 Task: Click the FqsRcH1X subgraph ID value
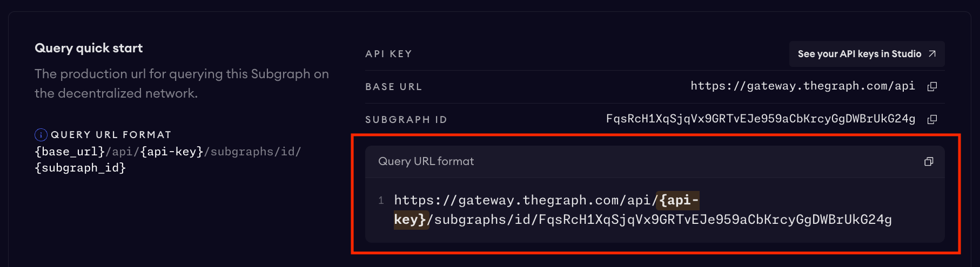tap(760, 119)
